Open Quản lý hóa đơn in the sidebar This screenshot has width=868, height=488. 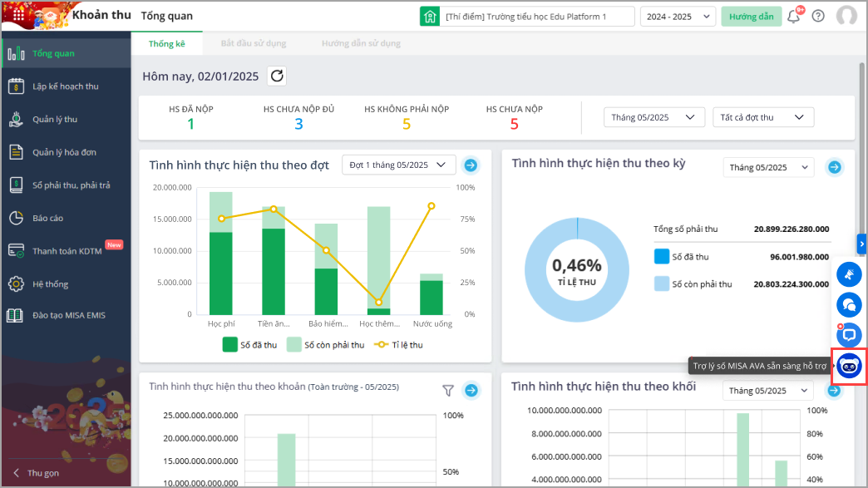click(66, 152)
